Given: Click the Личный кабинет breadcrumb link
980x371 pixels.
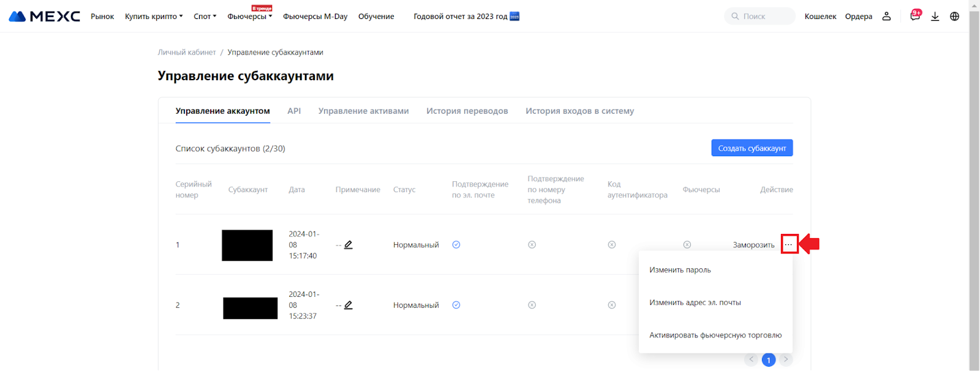Looking at the screenshot, I should [x=187, y=53].
